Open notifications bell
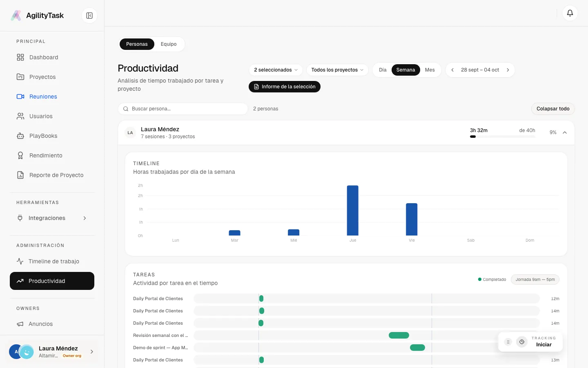The image size is (588, 368). (570, 13)
